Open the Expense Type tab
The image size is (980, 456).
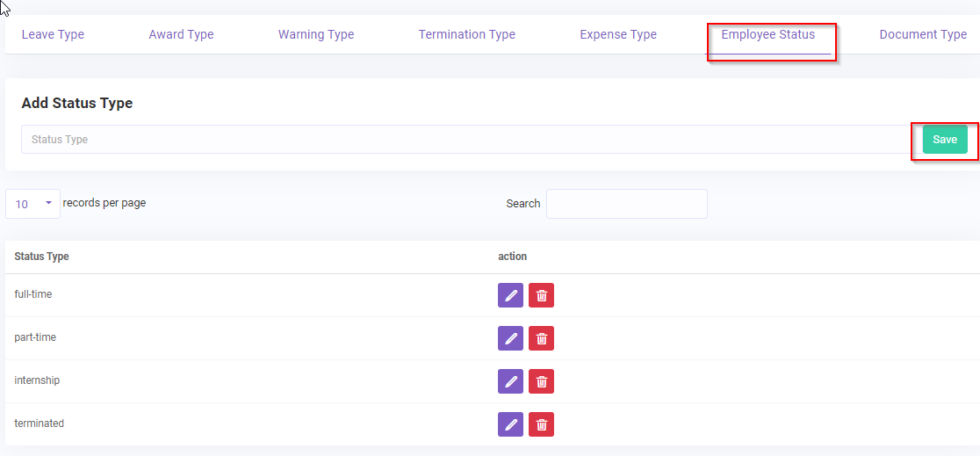pos(618,35)
